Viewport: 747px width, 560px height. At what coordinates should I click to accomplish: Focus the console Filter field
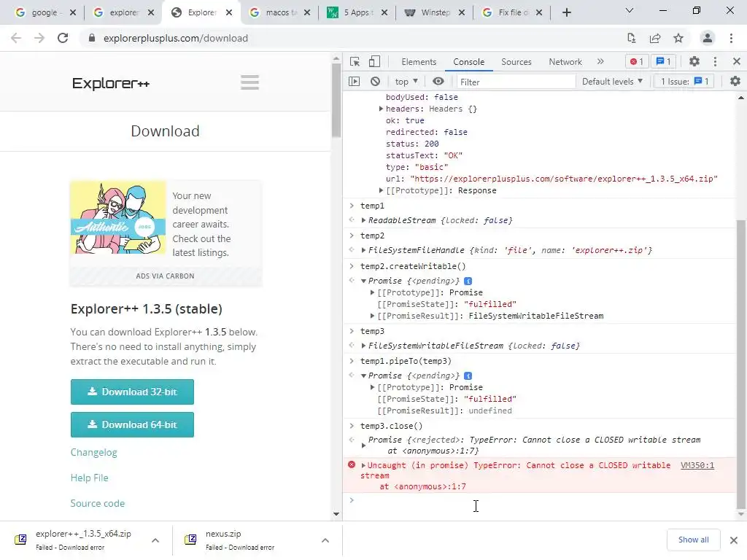pos(516,82)
